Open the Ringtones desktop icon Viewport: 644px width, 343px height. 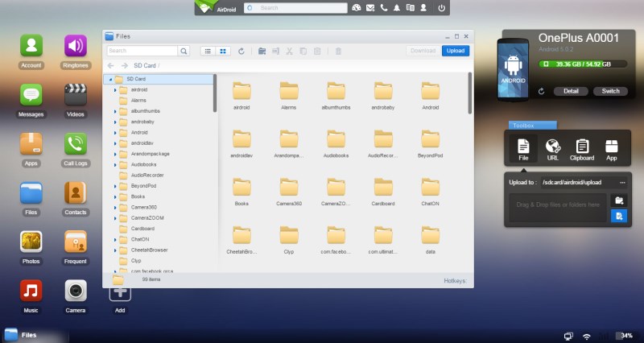[x=76, y=46]
